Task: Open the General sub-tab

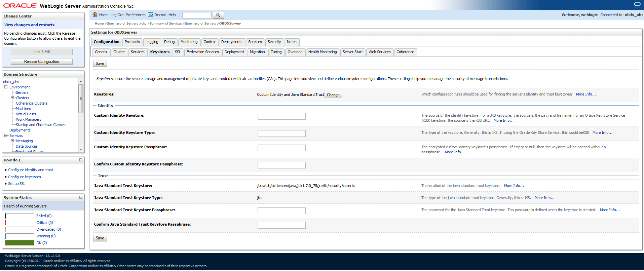Action: pos(101,52)
